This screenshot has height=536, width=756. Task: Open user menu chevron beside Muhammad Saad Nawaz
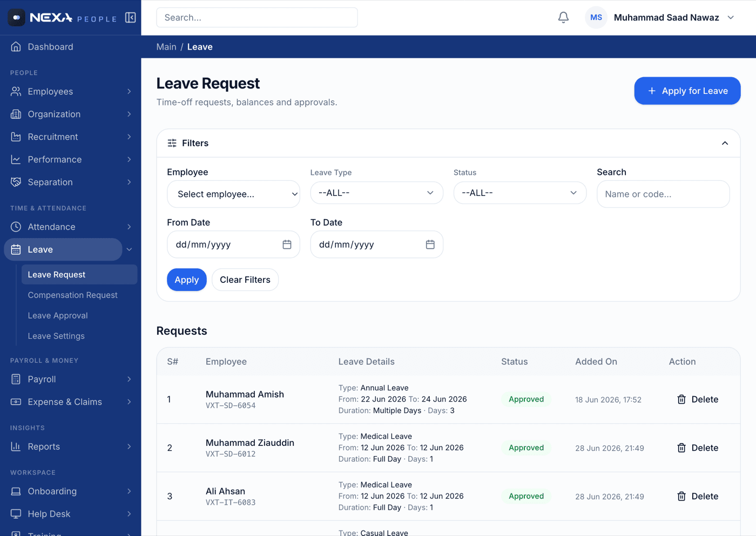click(x=731, y=18)
